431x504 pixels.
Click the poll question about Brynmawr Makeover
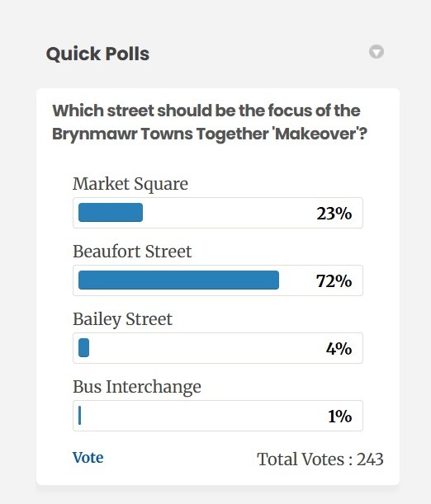pos(210,122)
